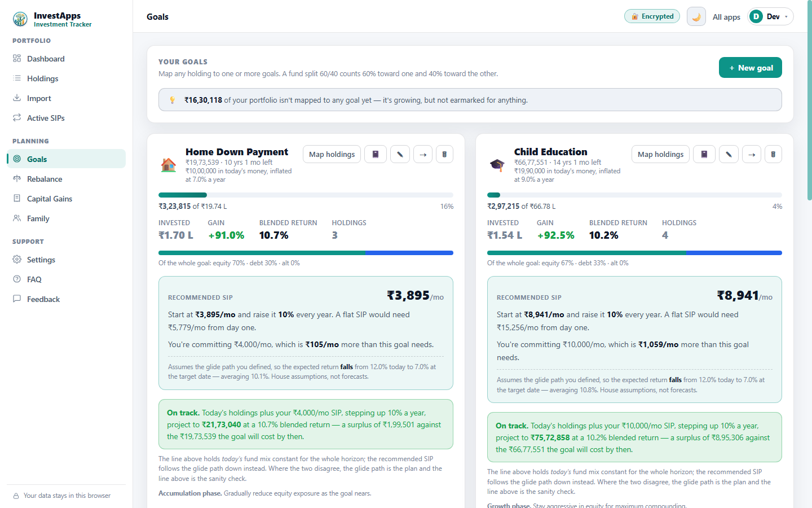Click the FAQ question-mark icon
This screenshot has width=812, height=508.
pyautogui.click(x=17, y=279)
